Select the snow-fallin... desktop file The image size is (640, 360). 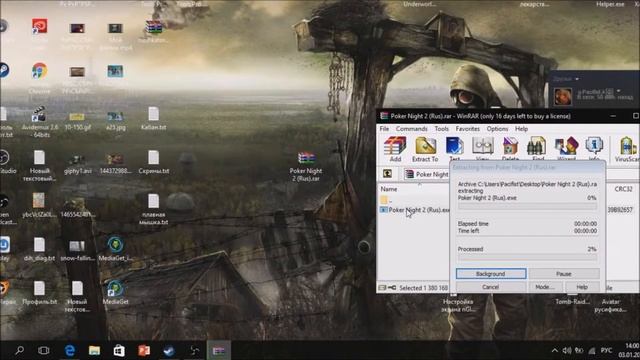tap(77, 250)
